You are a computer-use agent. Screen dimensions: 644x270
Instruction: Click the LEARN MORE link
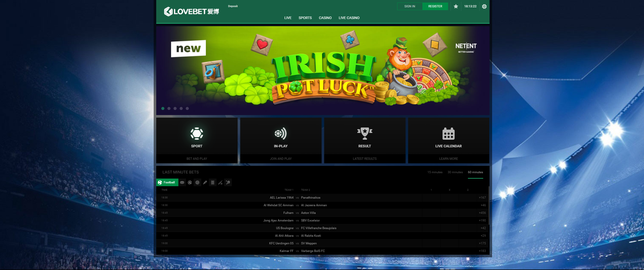448,159
